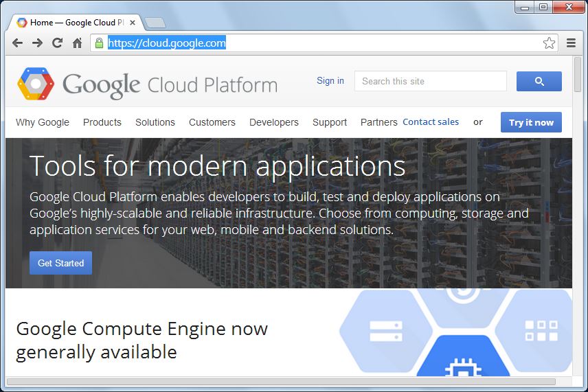
Task: Open the Solutions menu
Action: point(155,123)
